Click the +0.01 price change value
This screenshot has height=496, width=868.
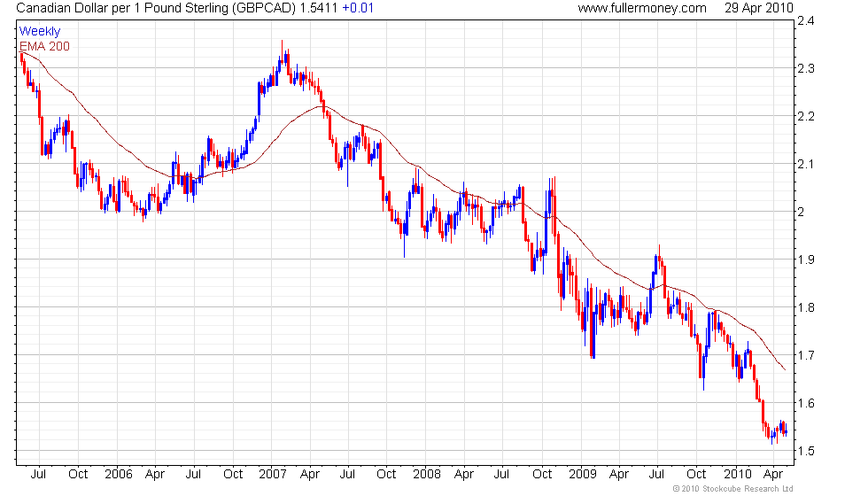click(x=358, y=8)
